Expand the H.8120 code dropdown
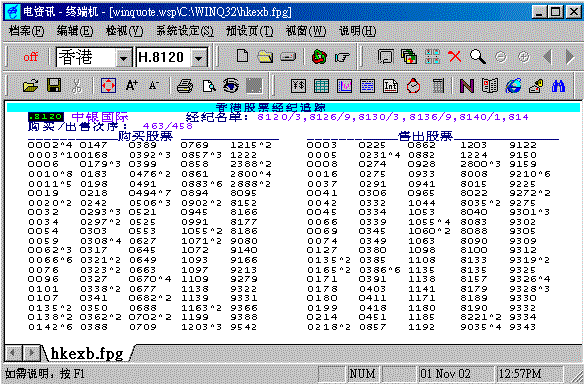Screen dimensions: 584x384 [199, 58]
